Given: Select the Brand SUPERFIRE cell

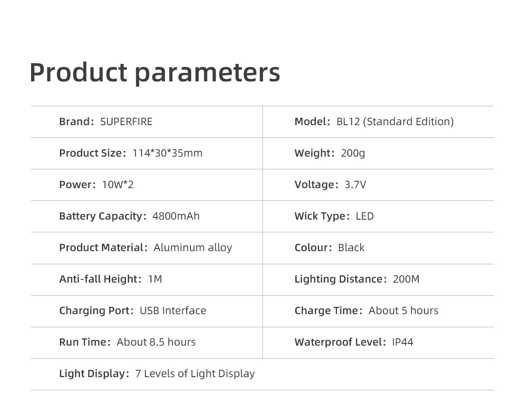Looking at the screenshot, I should [106, 122].
